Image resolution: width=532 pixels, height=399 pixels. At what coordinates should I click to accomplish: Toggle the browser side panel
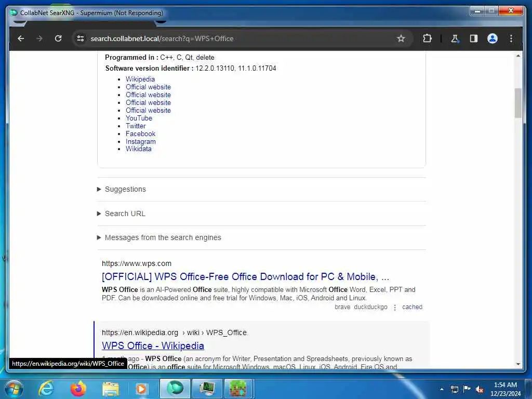[474, 38]
